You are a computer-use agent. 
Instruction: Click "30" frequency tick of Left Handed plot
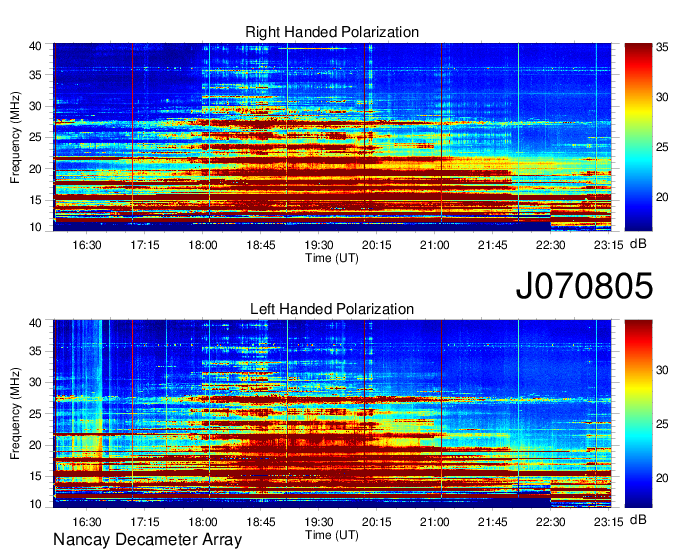coord(35,382)
